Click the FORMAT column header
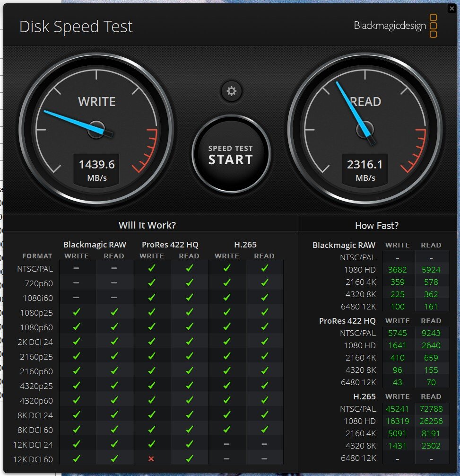This screenshot has width=460, height=476. click(37, 256)
